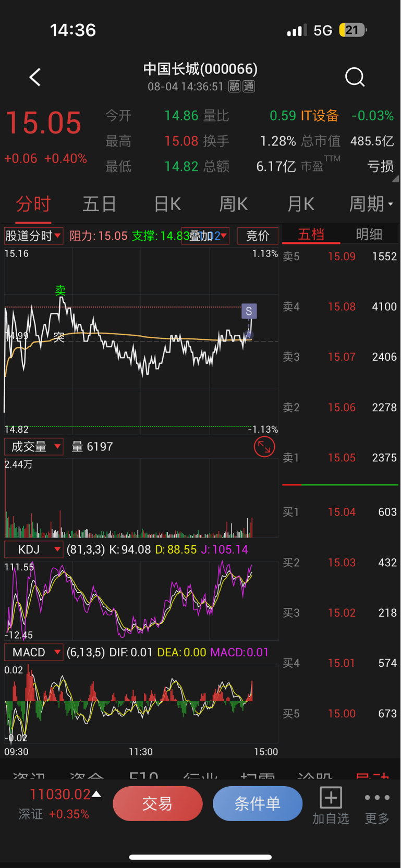
Task: Tap the MACD parameters (6,13,5) text
Action: 86,652
